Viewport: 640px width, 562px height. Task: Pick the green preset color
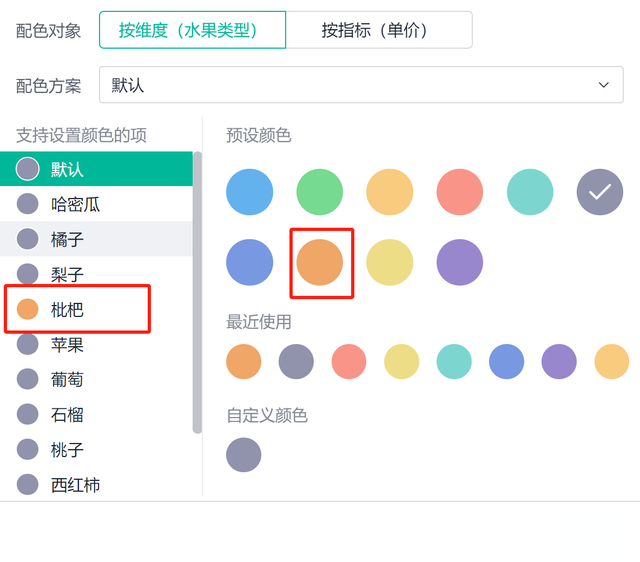click(320, 192)
